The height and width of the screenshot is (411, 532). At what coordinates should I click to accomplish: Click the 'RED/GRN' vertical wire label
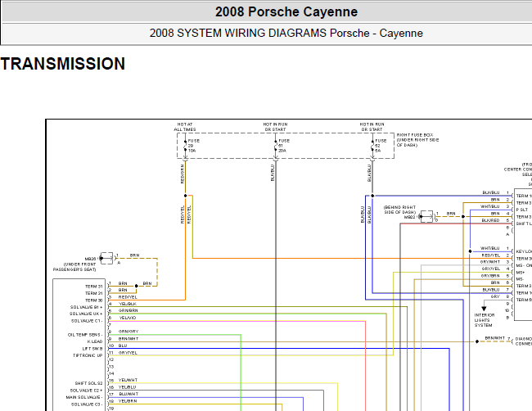183,174
